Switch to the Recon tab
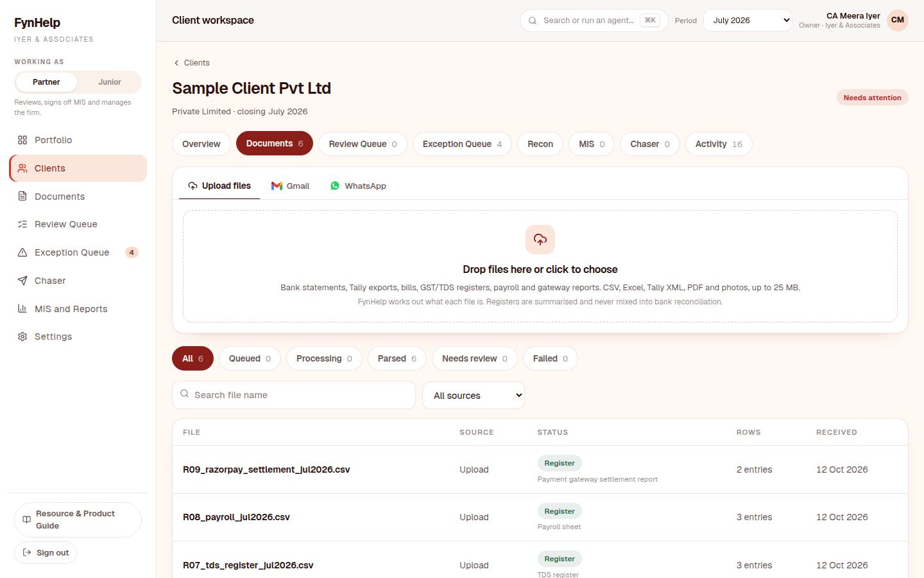This screenshot has width=924, height=578. click(540, 144)
